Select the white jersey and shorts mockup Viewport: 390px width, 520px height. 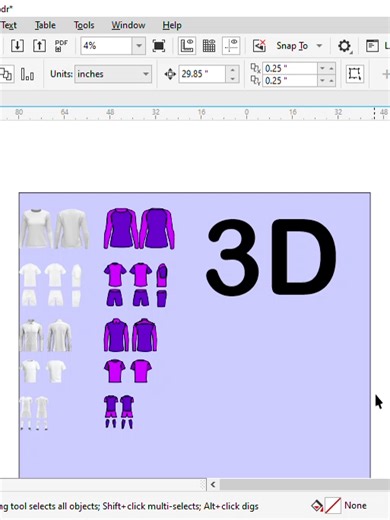(29, 285)
